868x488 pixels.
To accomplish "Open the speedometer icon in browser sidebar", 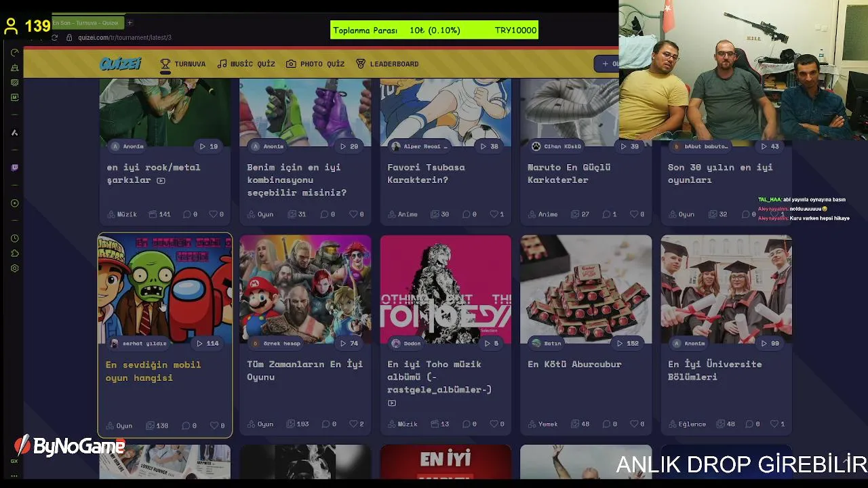I will [14, 52].
